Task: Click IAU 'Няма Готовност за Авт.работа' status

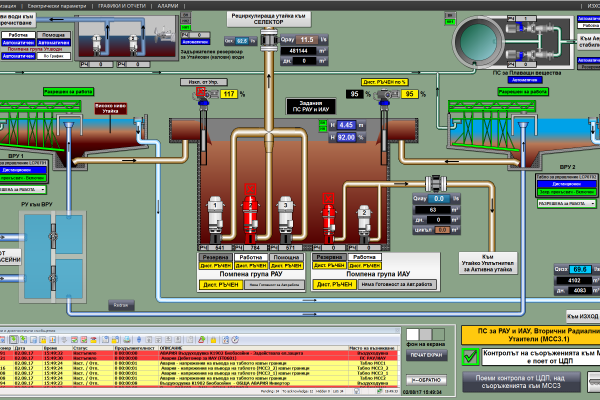Action: tap(397, 284)
